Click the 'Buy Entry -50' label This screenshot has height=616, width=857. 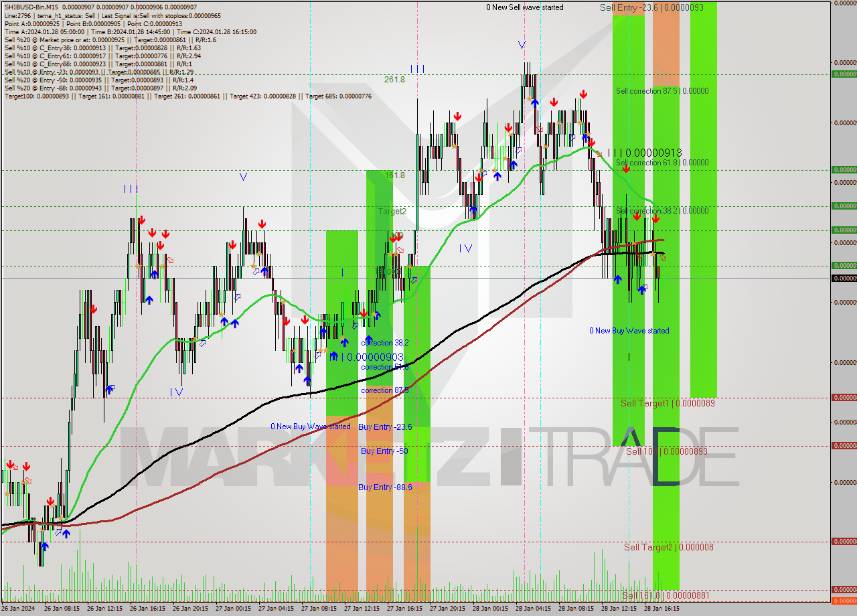pos(384,451)
